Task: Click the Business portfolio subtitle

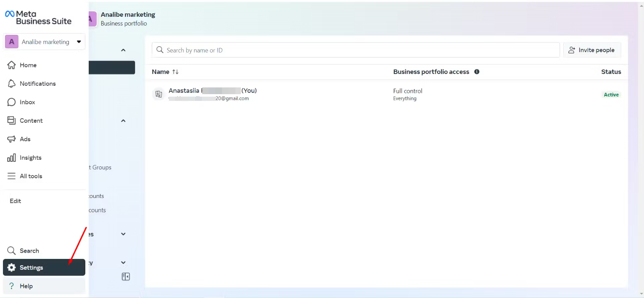Action: click(124, 24)
